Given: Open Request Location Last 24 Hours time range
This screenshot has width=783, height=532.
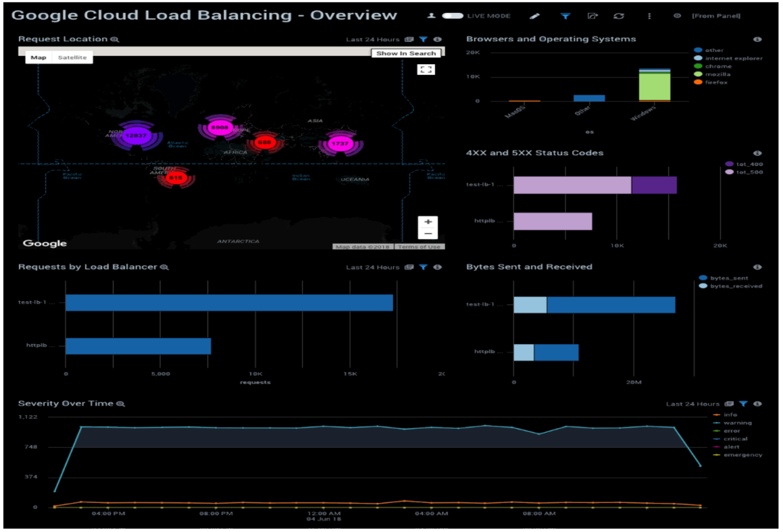Looking at the screenshot, I should click(x=372, y=40).
